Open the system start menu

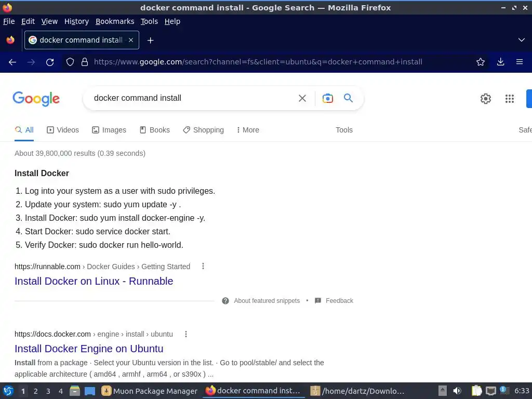(8, 391)
